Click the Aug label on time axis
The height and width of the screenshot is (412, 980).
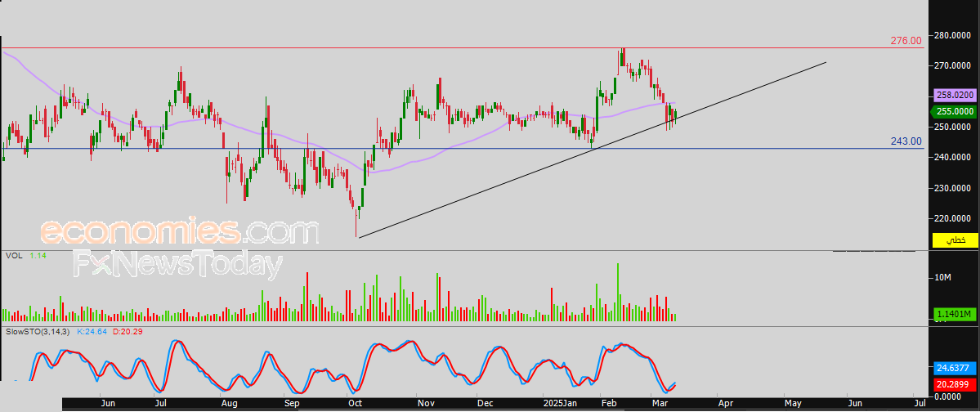pos(230,404)
